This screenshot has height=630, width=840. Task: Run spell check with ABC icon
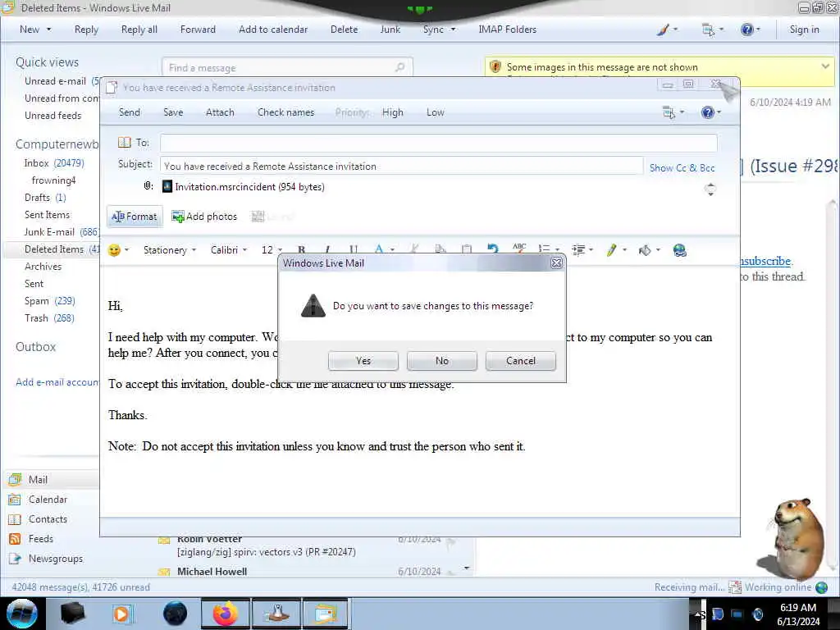tap(519, 248)
